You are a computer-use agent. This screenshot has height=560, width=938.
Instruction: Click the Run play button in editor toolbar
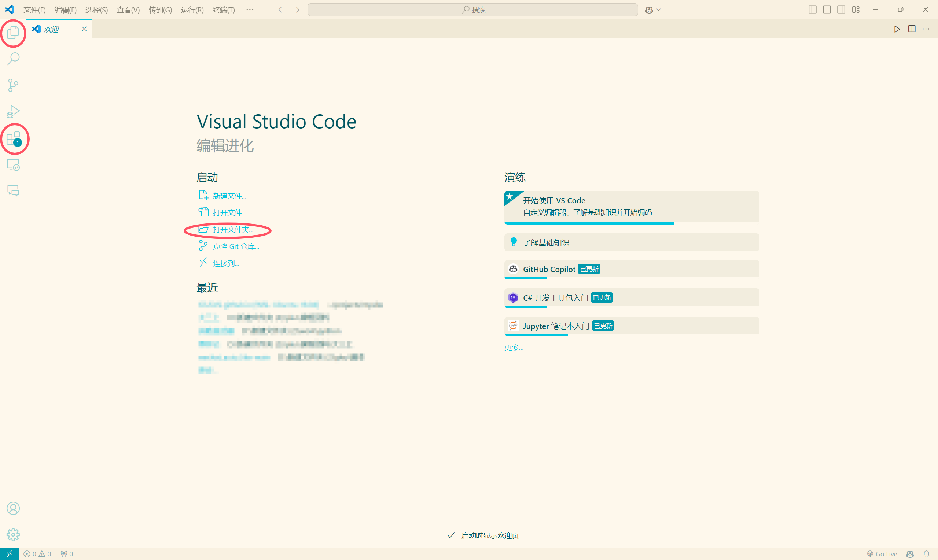[x=897, y=29]
